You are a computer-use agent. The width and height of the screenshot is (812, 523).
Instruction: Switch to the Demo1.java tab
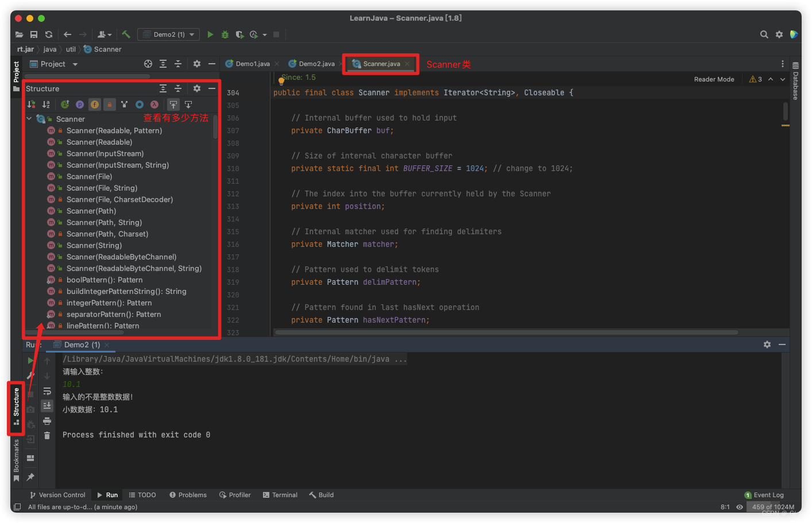tap(253, 64)
